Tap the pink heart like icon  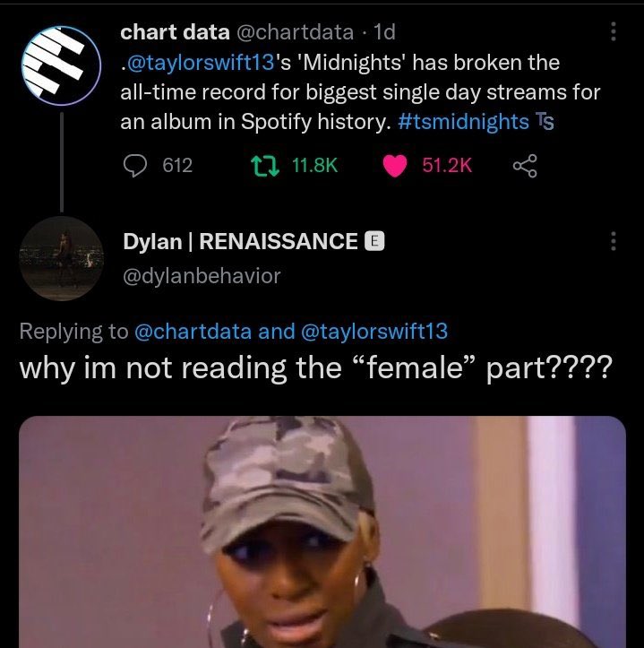point(395,166)
